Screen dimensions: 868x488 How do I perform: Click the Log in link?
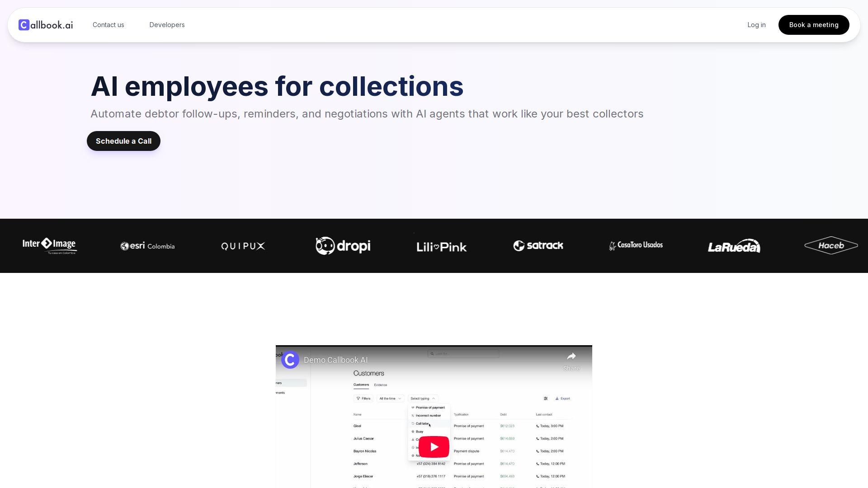click(756, 25)
